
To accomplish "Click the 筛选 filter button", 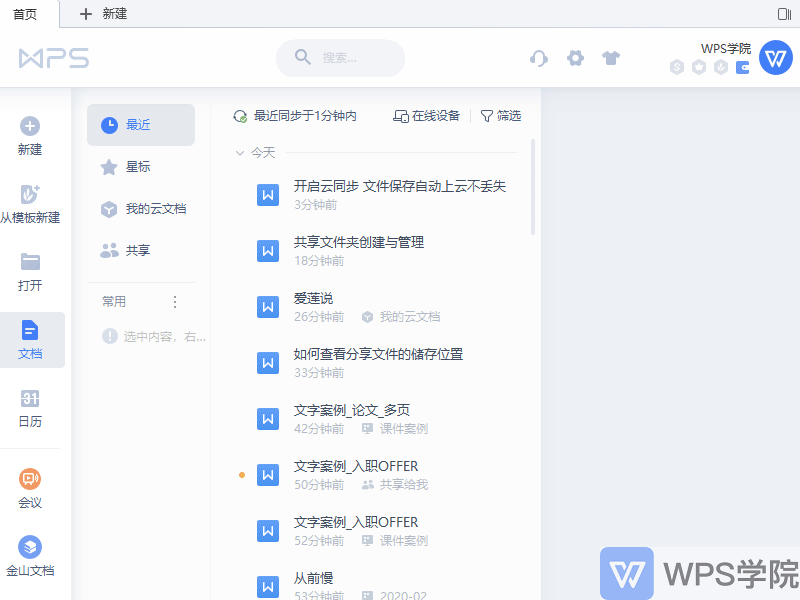I will coord(501,116).
